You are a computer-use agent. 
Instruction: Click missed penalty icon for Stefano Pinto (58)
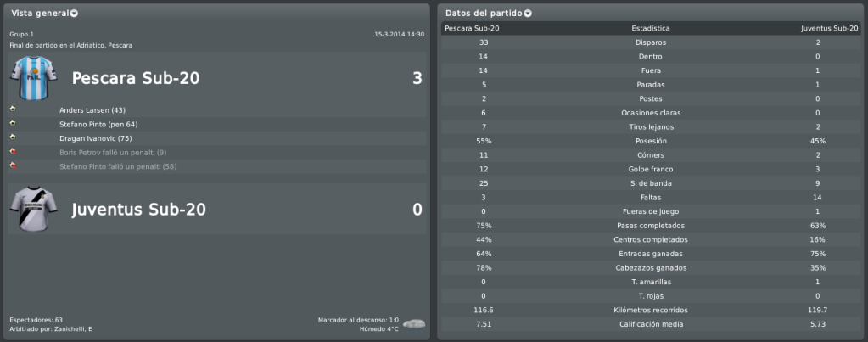[13, 165]
